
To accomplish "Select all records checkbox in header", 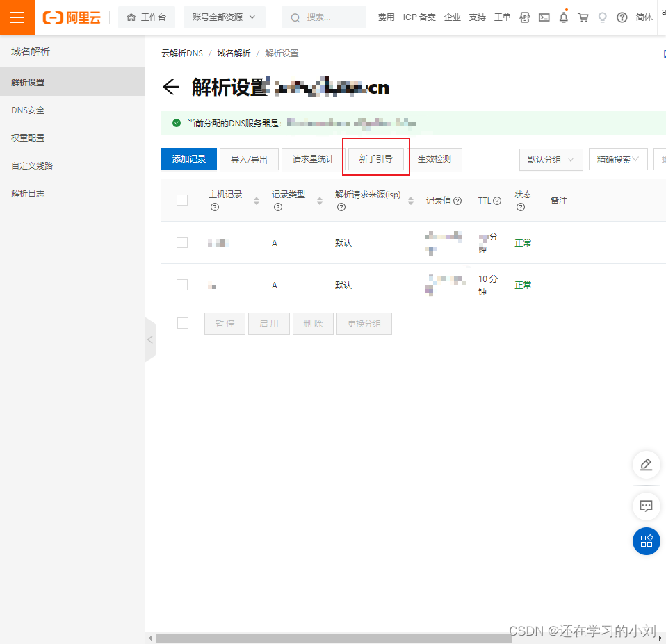I will [x=182, y=200].
